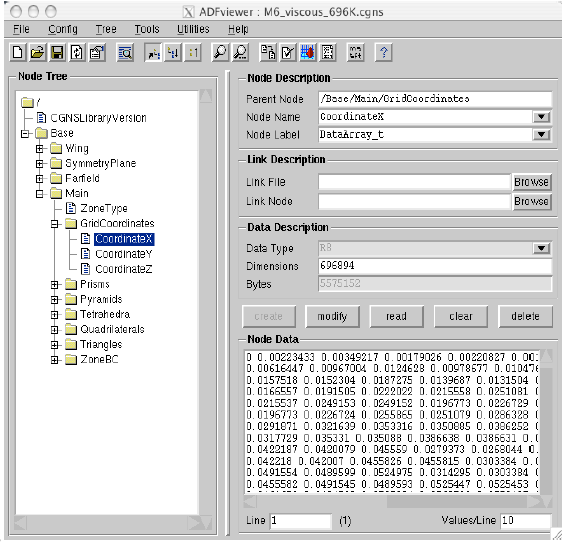Click Browse next to Link File

coord(531,182)
